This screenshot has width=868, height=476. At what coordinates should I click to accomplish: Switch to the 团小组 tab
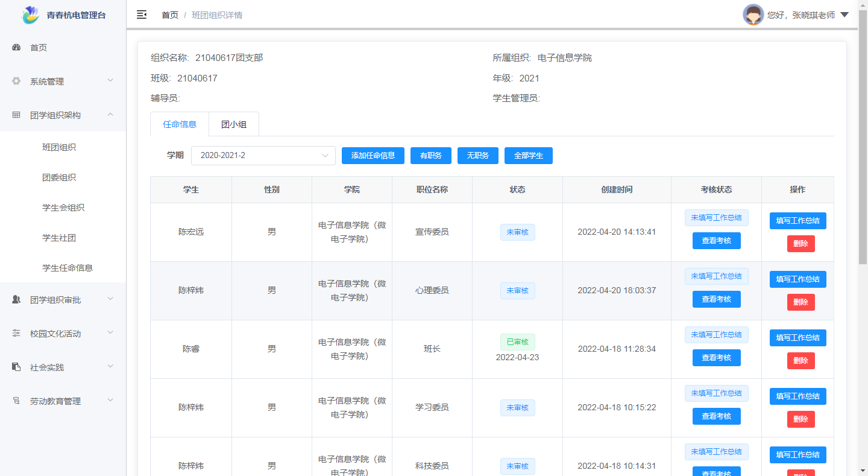pos(234,124)
